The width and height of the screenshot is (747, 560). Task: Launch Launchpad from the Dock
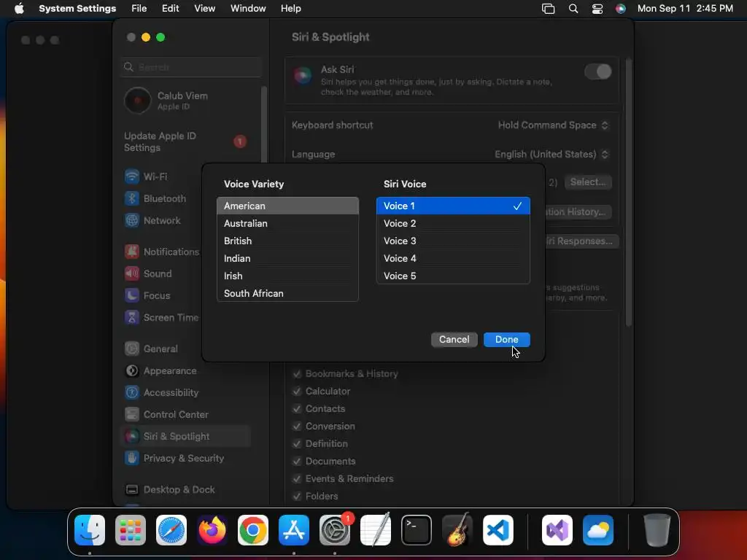(131, 530)
